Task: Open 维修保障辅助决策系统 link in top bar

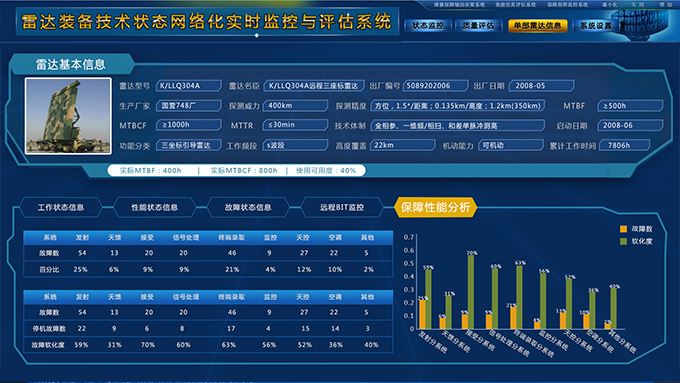Action: click(x=459, y=5)
